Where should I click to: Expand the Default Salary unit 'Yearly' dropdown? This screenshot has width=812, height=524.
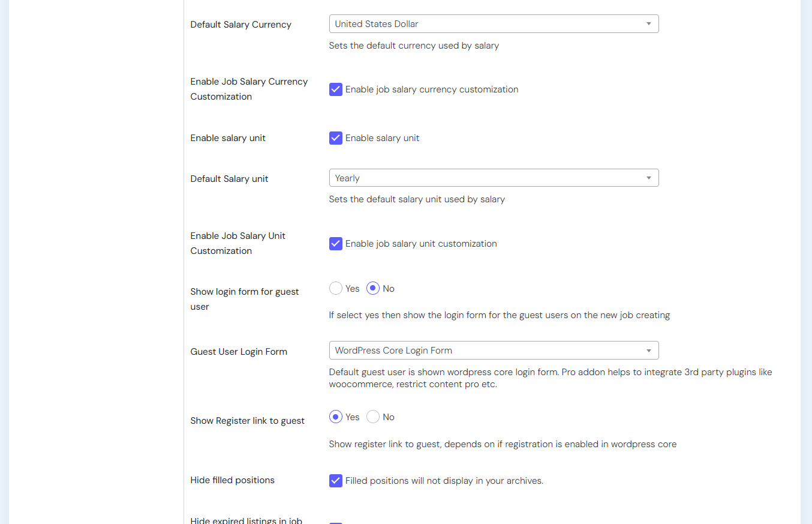(493, 178)
